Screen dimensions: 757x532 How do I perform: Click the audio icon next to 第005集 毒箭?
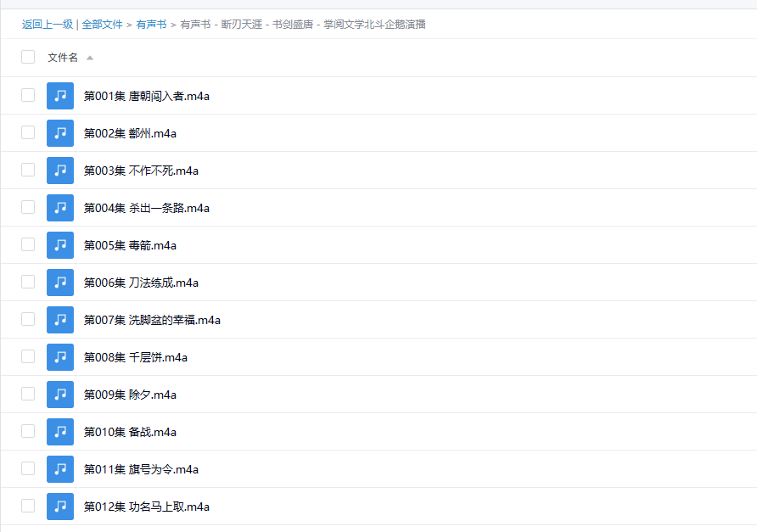(59, 244)
